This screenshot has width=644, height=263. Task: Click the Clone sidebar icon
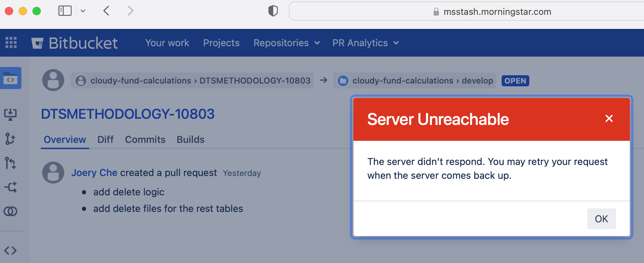pyautogui.click(x=10, y=114)
